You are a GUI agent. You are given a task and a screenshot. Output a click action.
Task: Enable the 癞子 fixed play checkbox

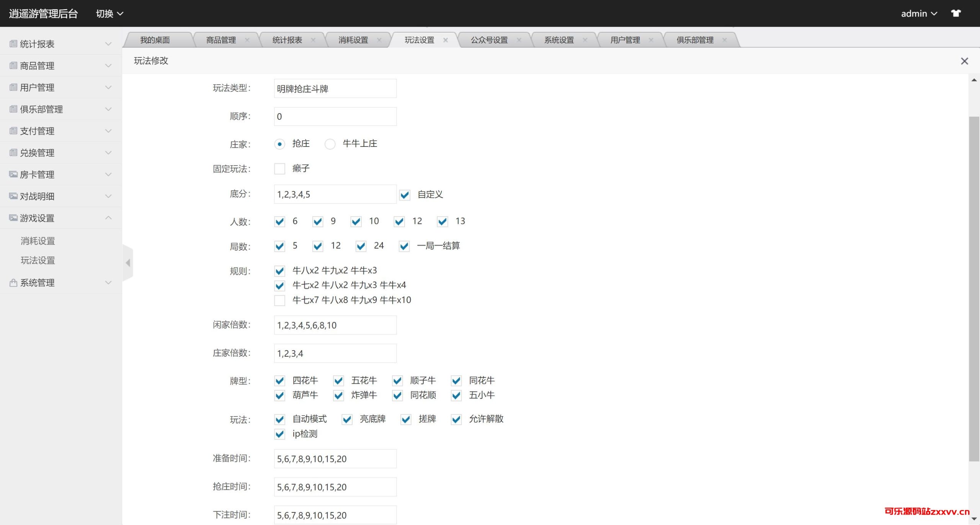tap(280, 169)
